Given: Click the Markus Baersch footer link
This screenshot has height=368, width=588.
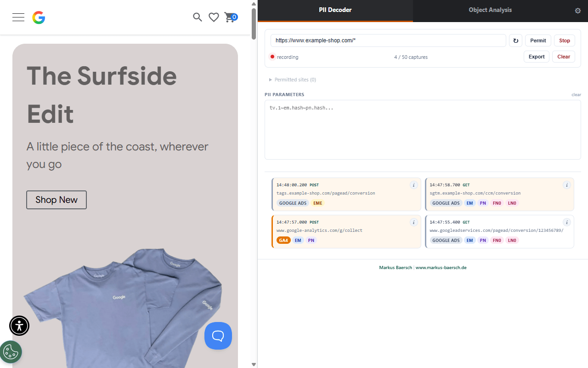Looking at the screenshot, I should [396, 267].
